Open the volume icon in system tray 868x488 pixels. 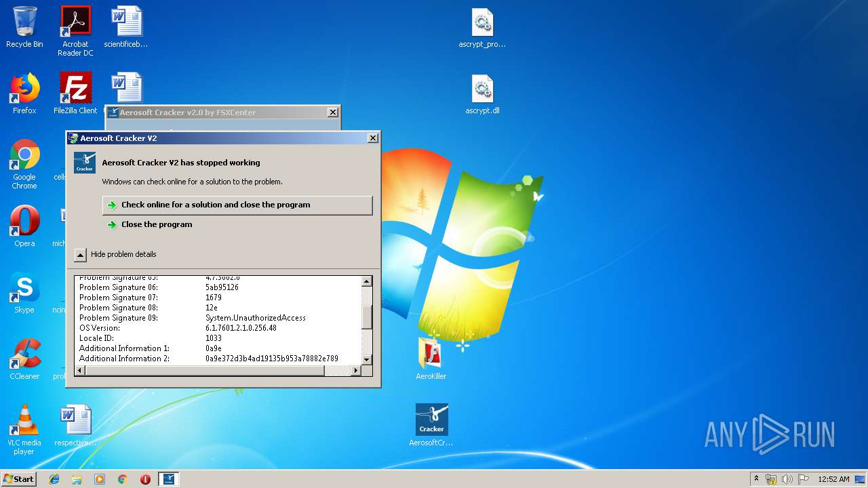pos(787,479)
